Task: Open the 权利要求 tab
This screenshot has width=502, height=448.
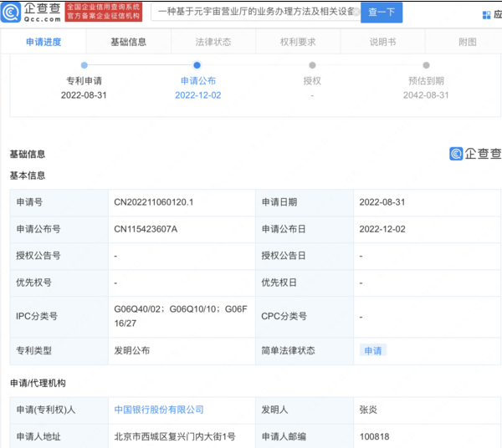Action: coord(298,42)
